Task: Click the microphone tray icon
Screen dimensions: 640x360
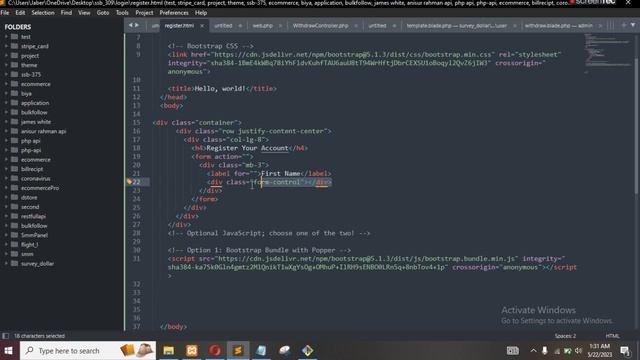Action: tap(544, 351)
